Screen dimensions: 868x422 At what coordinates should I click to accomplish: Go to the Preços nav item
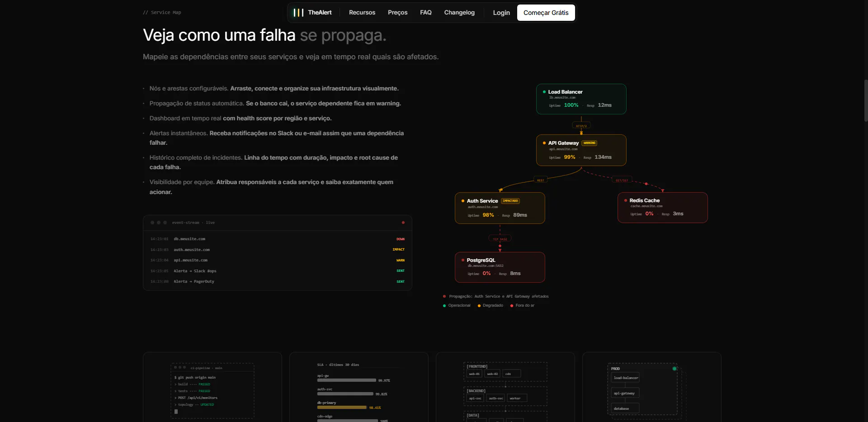click(398, 13)
